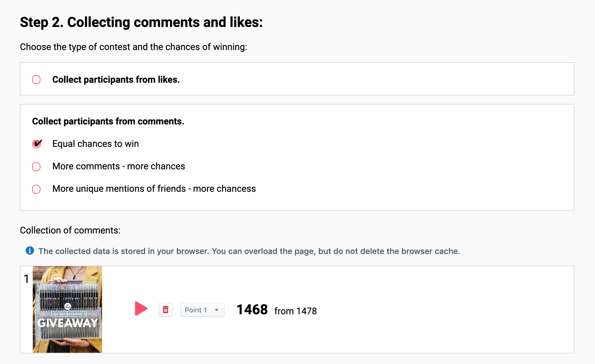The height and width of the screenshot is (364, 595).
Task: Click the dropdown arrow next to Point 1
Action: pyautogui.click(x=217, y=310)
